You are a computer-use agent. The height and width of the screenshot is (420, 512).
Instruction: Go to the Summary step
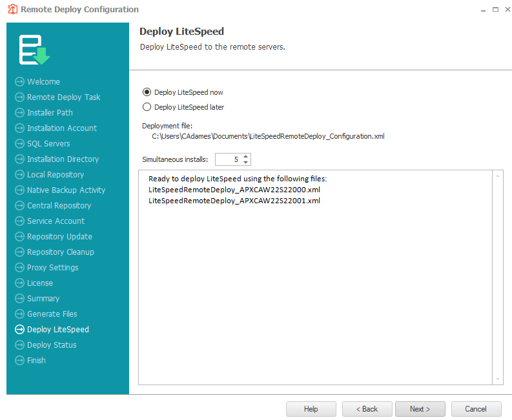pyautogui.click(x=43, y=298)
